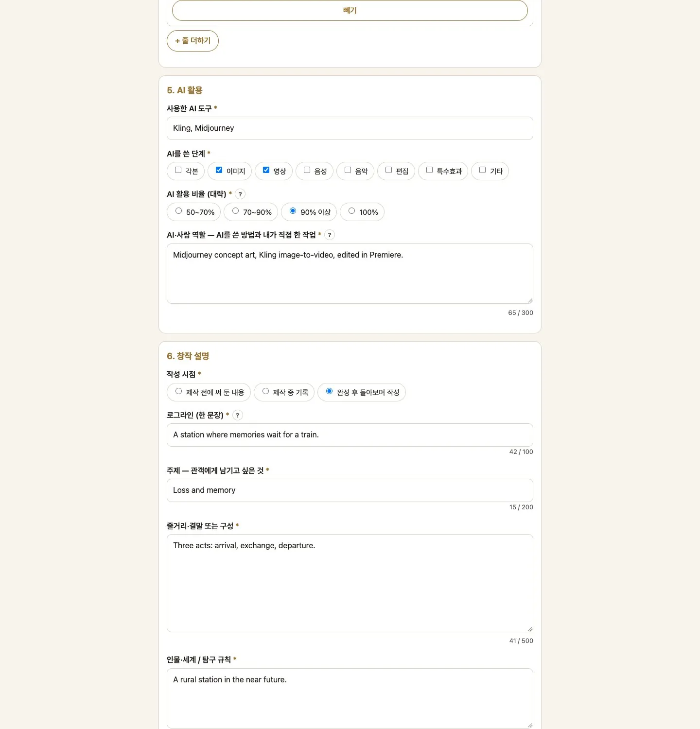Select 제작 중 기록 option
The image size is (700, 729).
tap(265, 391)
